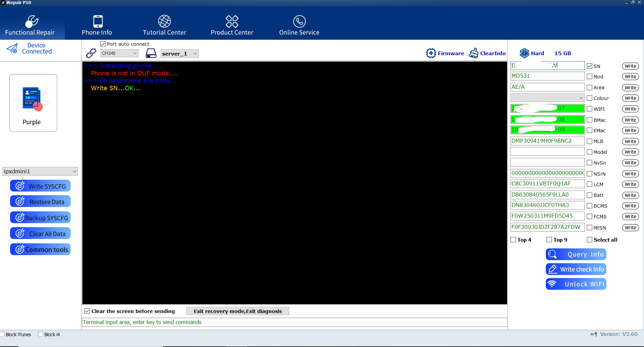This screenshot has width=644, height=347.
Task: Enable the Area checkbox
Action: (x=590, y=88)
